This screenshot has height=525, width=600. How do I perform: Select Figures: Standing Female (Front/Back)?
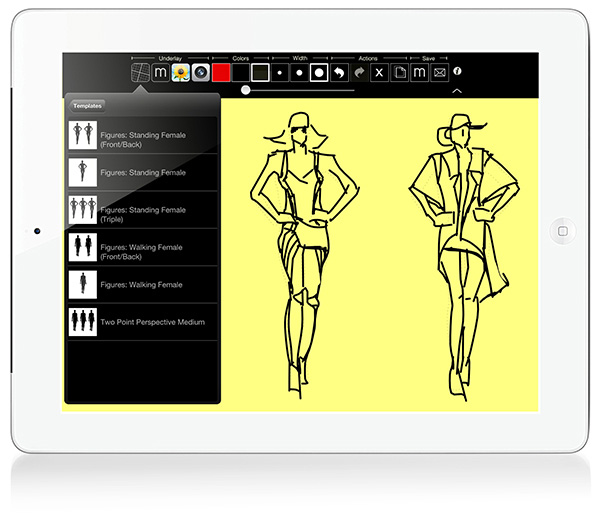click(142, 135)
